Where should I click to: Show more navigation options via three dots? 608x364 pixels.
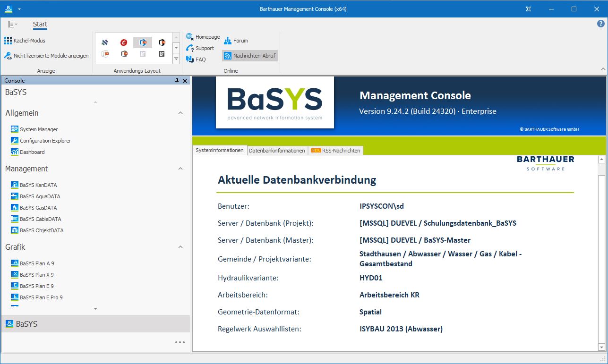(180, 342)
